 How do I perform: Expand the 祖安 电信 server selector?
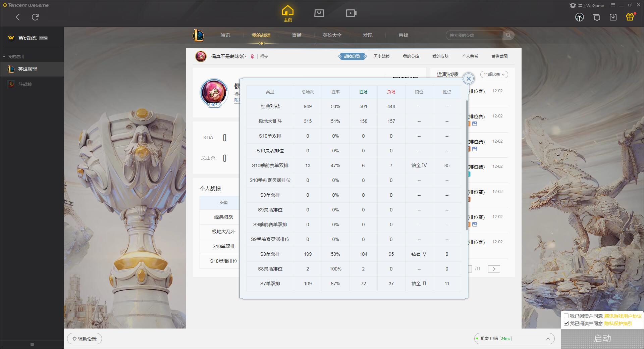click(x=514, y=339)
